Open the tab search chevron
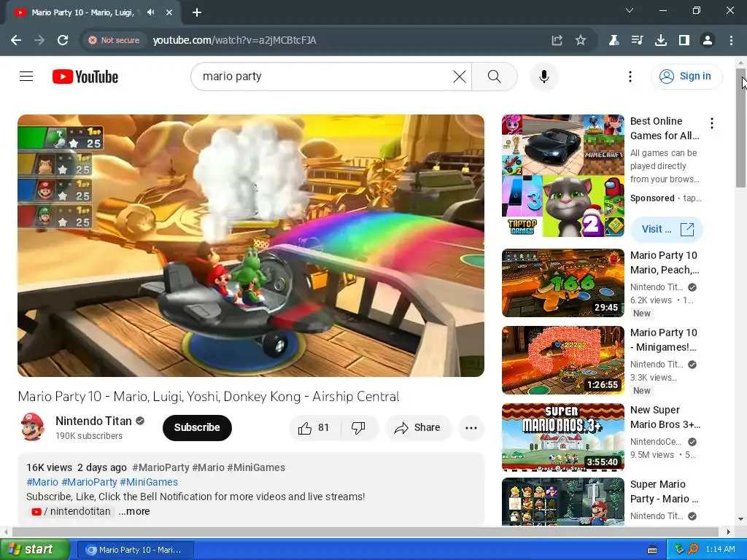Viewport: 747px width, 560px height. point(630,10)
